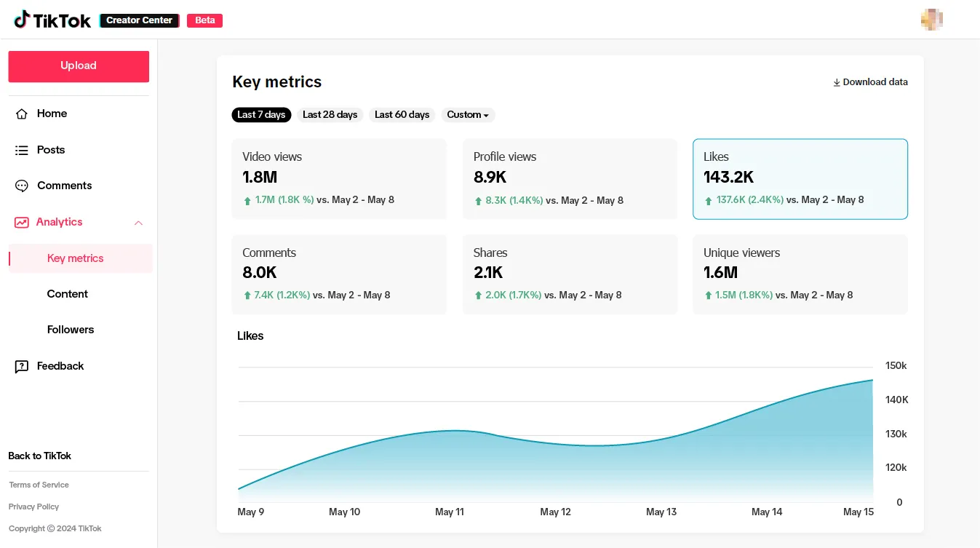Click the download arrow icon
980x548 pixels.
(837, 83)
